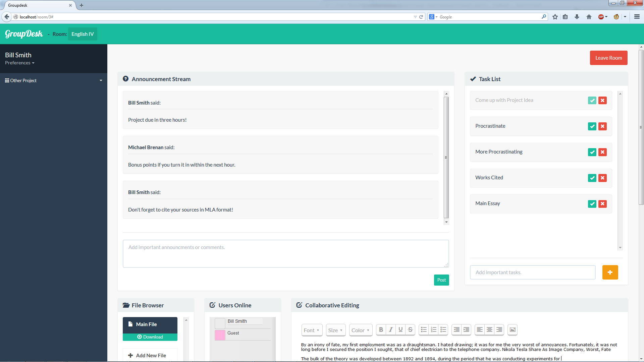This screenshot has height=362, width=644.
Task: Apply strikethrough formatting
Action: 410,330
